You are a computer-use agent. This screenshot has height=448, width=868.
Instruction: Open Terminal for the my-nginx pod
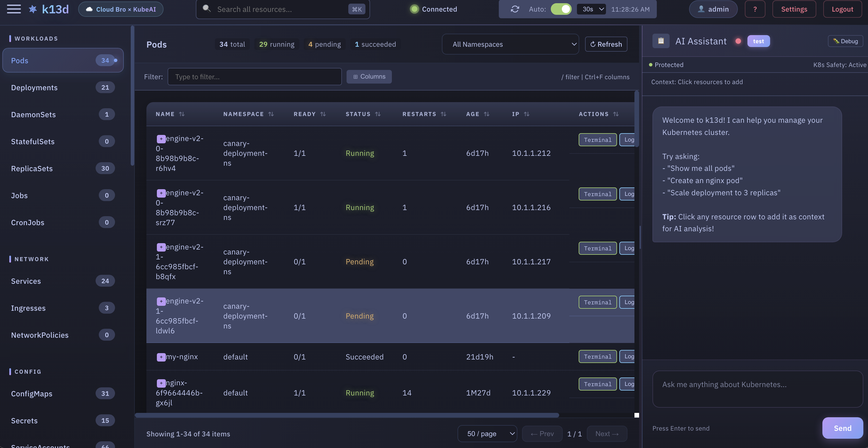tap(597, 356)
